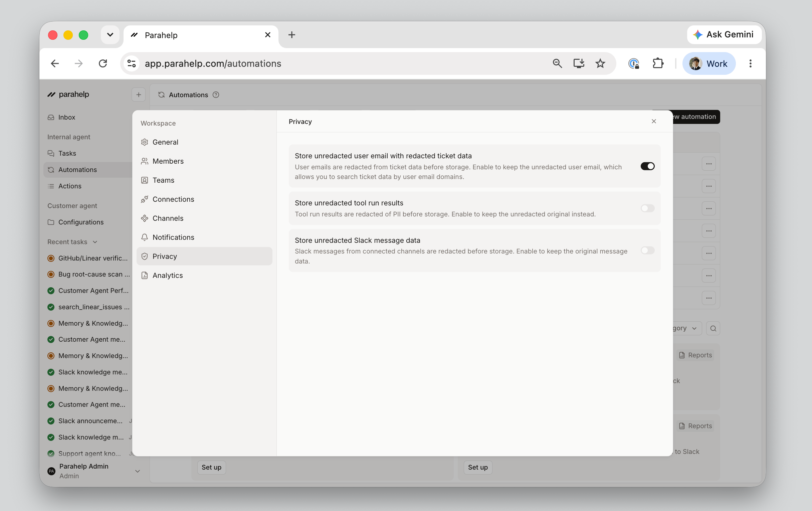Click the Members people icon
Image resolution: width=812 pixels, height=511 pixels.
coord(144,161)
